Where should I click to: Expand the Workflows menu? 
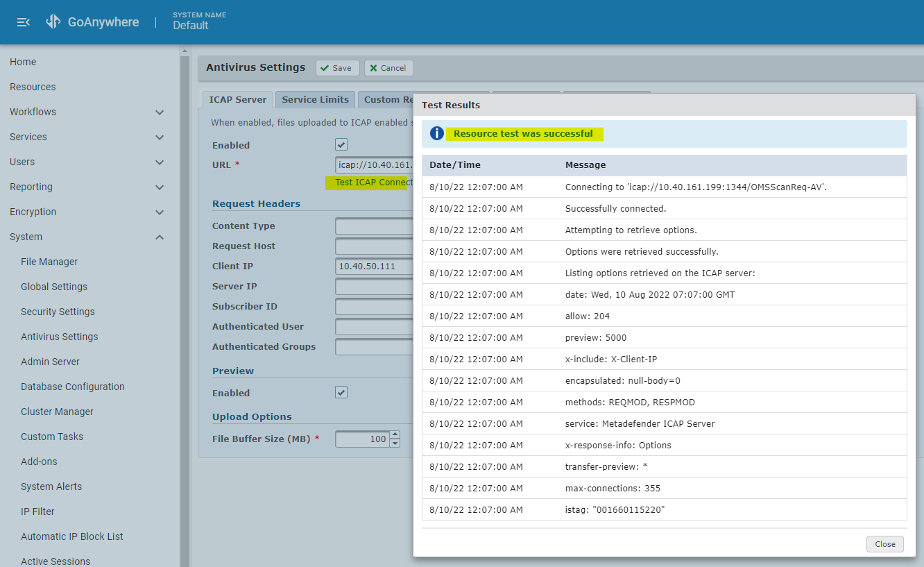tap(160, 112)
